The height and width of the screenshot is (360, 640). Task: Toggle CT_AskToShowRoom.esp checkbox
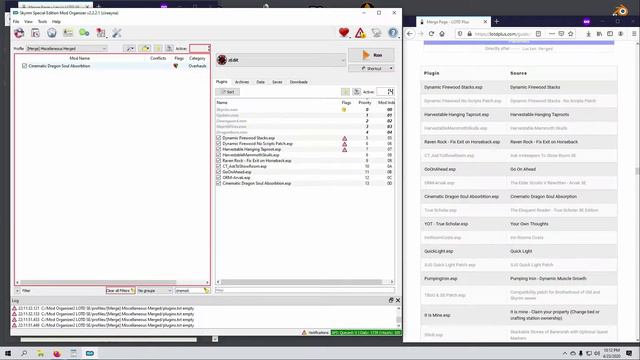(x=219, y=167)
